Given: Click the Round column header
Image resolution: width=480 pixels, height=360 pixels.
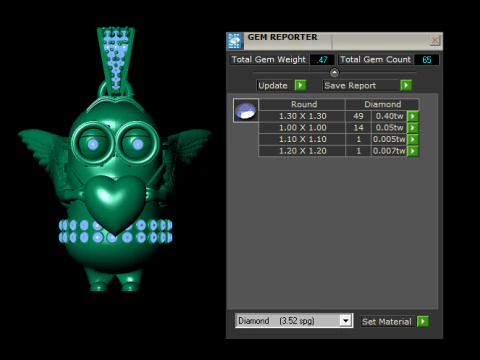Looking at the screenshot, I should coord(302,104).
